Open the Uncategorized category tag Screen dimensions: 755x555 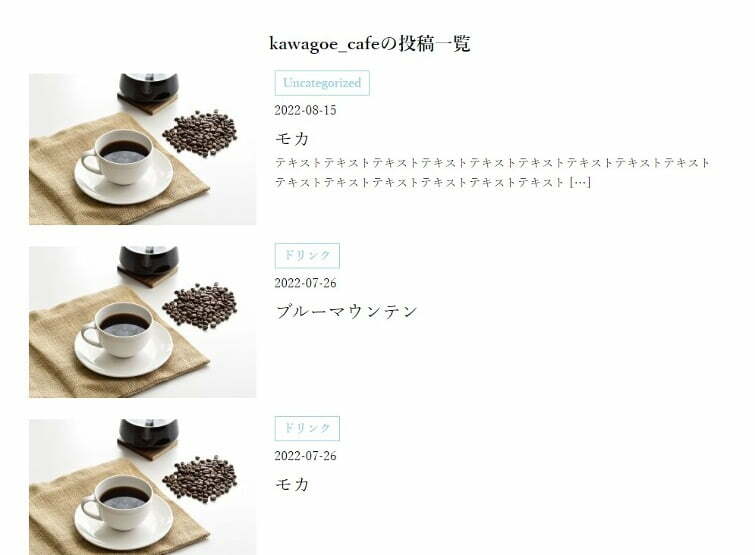[x=322, y=83]
